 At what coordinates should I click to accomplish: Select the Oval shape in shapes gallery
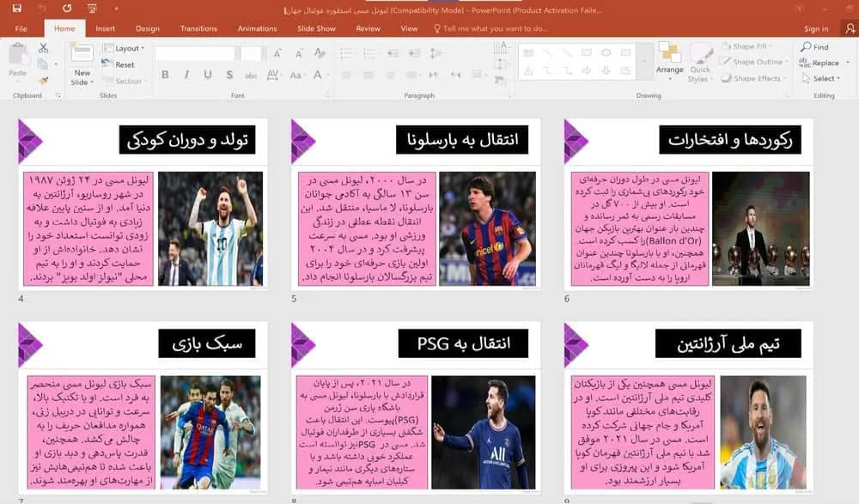tap(606, 52)
